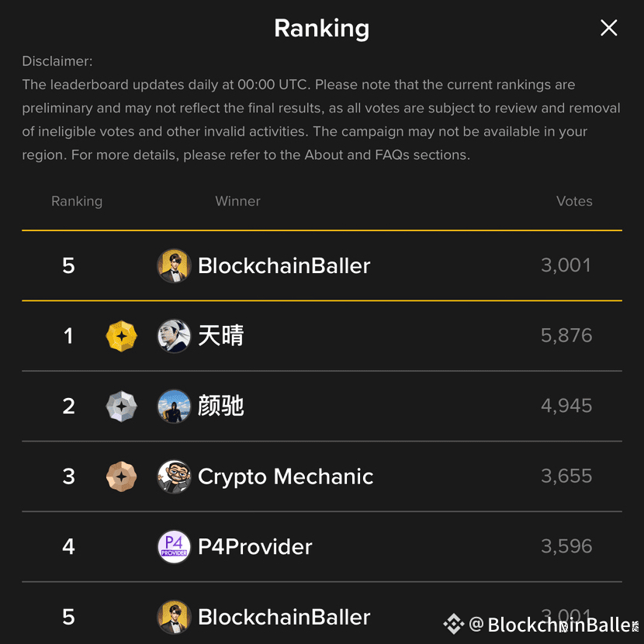Select the Crypto Mechanic name
Viewport: 644px width, 644px height.
pos(286,477)
